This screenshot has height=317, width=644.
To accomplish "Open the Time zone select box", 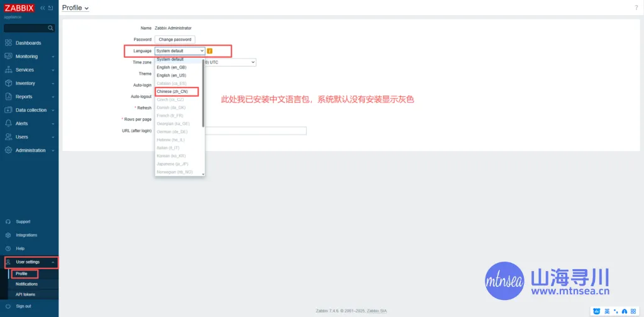I will (x=230, y=62).
